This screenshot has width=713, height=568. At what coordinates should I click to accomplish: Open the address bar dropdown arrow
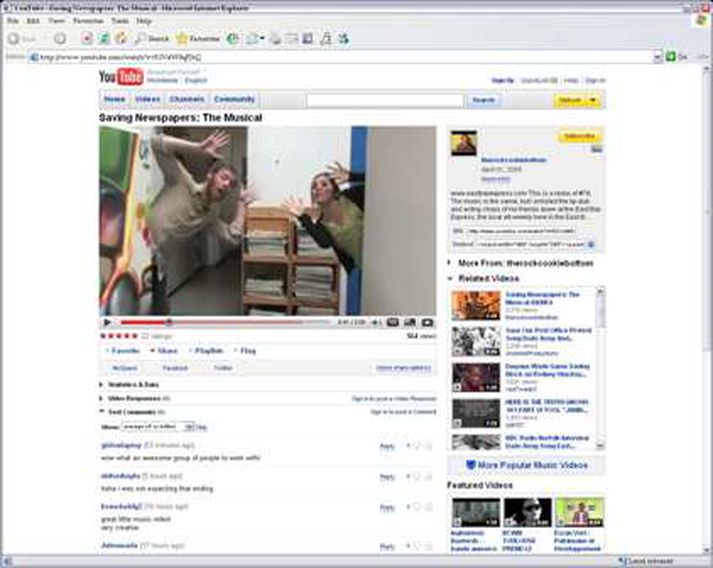[x=657, y=57]
